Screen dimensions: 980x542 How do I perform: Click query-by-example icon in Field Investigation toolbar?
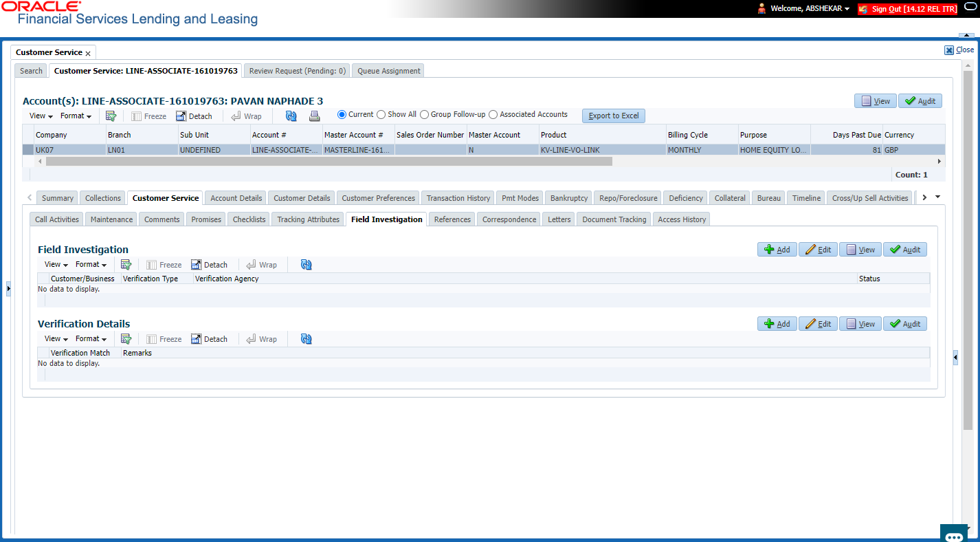point(126,264)
